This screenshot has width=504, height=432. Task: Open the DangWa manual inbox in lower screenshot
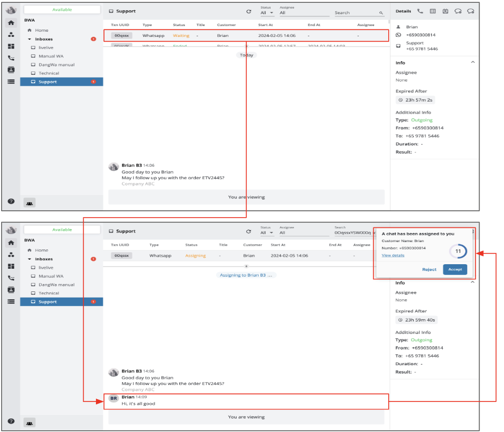point(57,285)
